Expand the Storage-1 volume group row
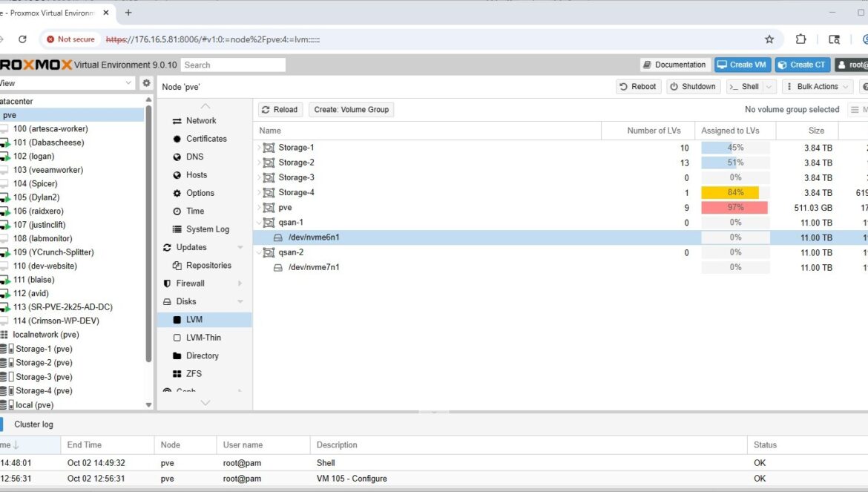 tap(259, 148)
